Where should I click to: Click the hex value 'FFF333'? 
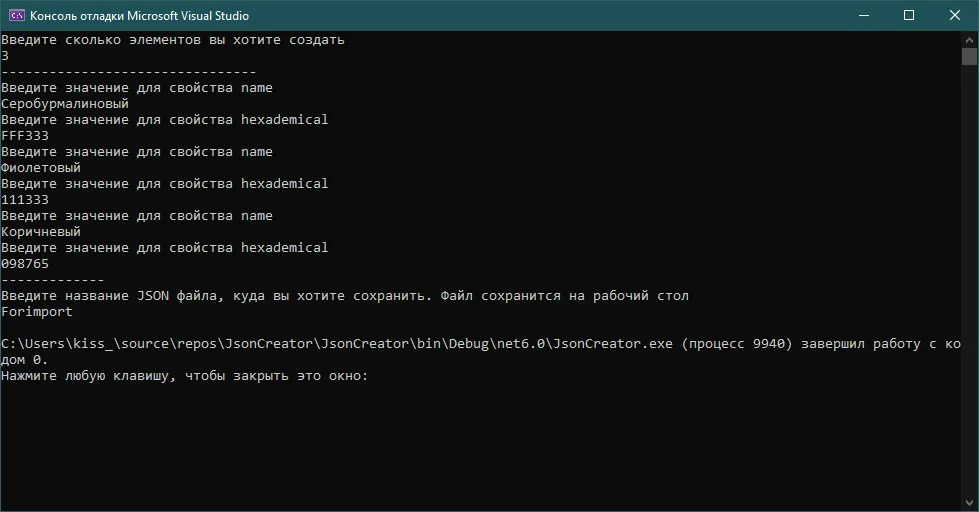point(25,136)
